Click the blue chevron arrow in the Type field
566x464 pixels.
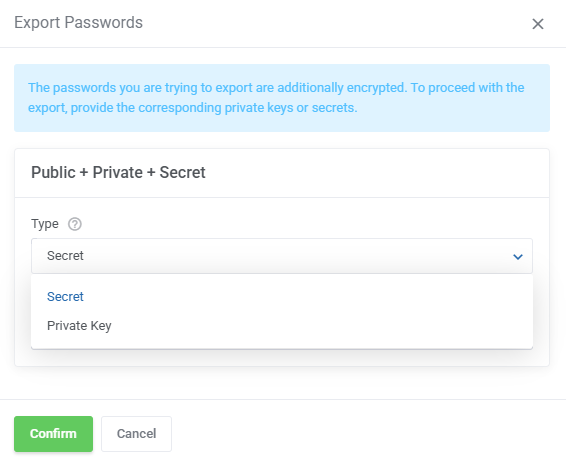(x=518, y=257)
